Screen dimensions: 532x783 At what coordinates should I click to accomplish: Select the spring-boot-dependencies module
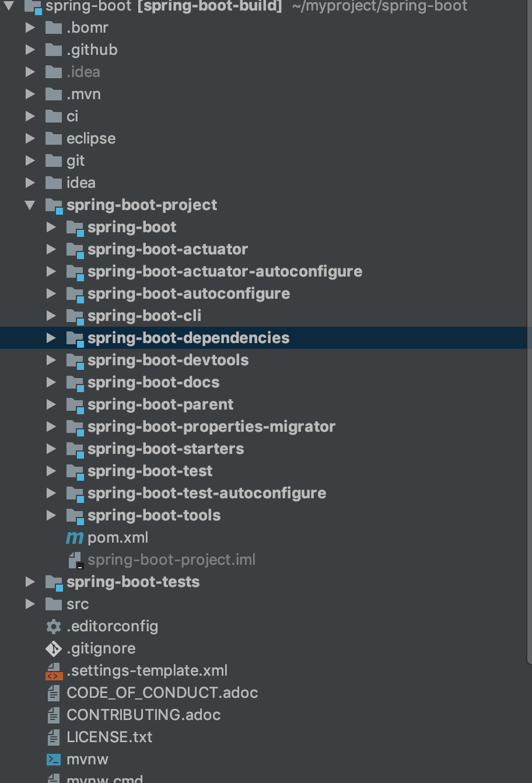pyautogui.click(x=188, y=338)
